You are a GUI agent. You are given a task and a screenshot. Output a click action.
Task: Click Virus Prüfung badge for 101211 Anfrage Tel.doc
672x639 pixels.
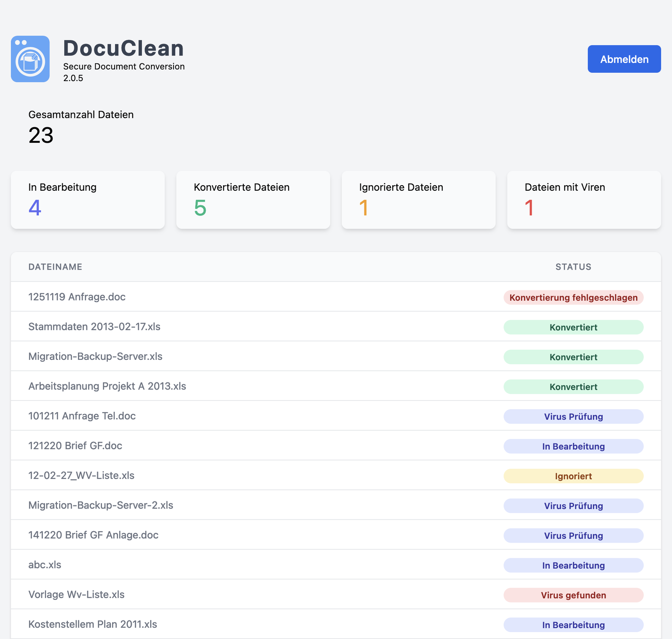tap(573, 417)
